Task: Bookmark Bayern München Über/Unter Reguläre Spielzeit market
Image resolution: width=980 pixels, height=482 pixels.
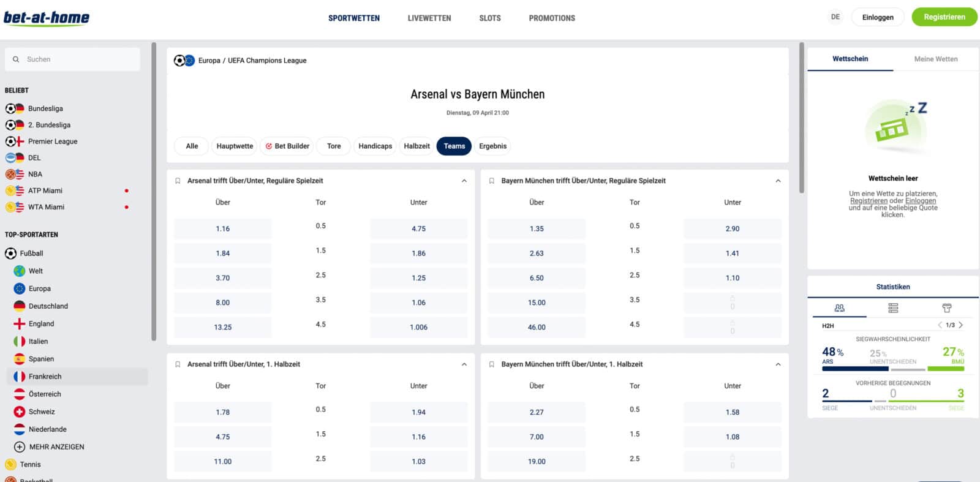Action: (491, 181)
